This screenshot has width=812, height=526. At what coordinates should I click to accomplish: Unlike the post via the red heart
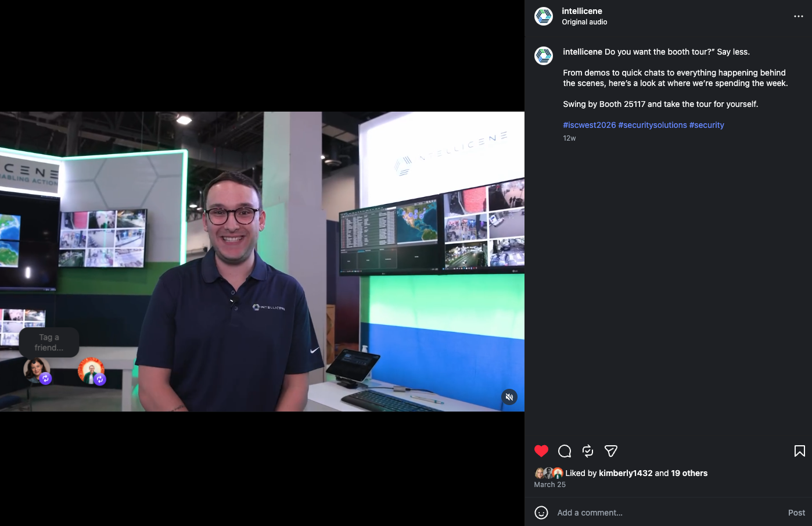541,451
